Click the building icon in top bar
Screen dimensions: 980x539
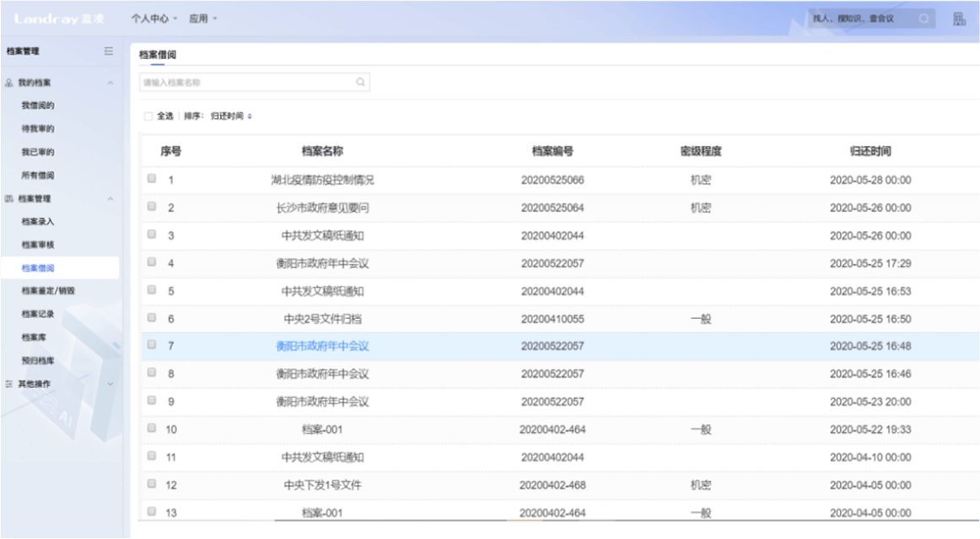tap(959, 19)
